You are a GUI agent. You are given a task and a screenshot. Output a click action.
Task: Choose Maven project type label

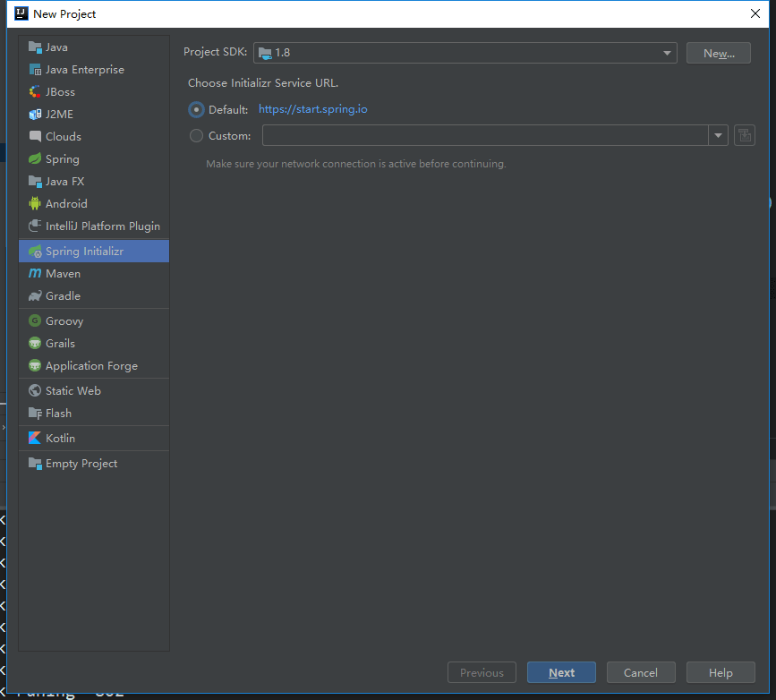64,274
